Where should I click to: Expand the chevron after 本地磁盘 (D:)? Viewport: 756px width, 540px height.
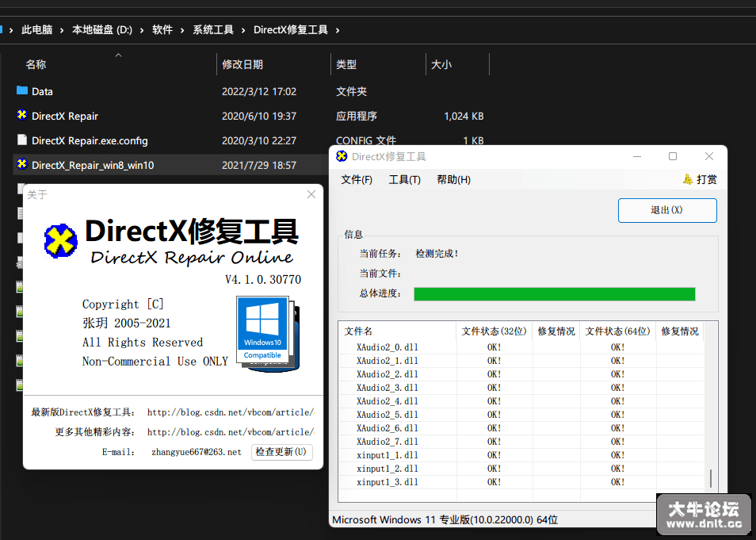pyautogui.click(x=142, y=30)
